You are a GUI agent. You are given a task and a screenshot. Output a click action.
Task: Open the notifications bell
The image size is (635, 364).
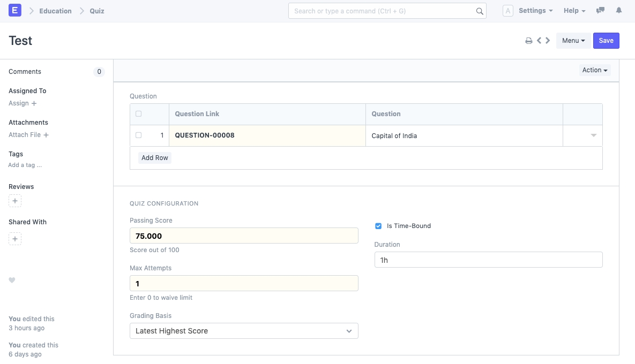(x=619, y=11)
